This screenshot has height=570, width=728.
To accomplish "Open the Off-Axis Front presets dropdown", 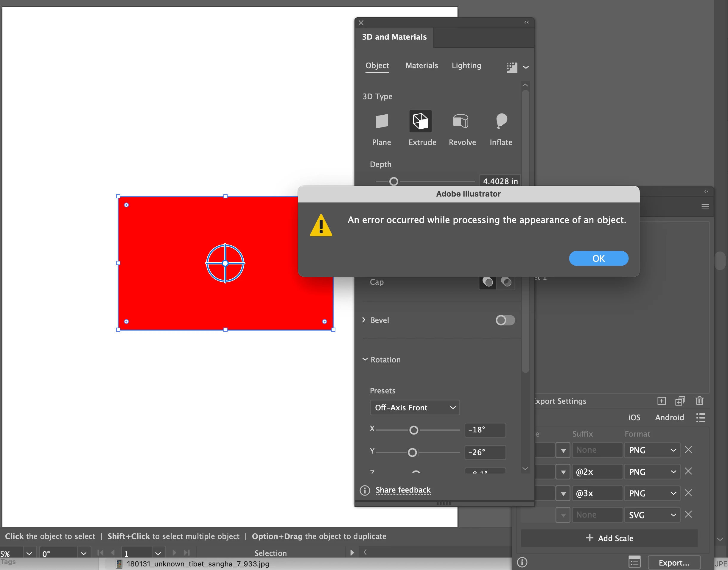I will [415, 407].
